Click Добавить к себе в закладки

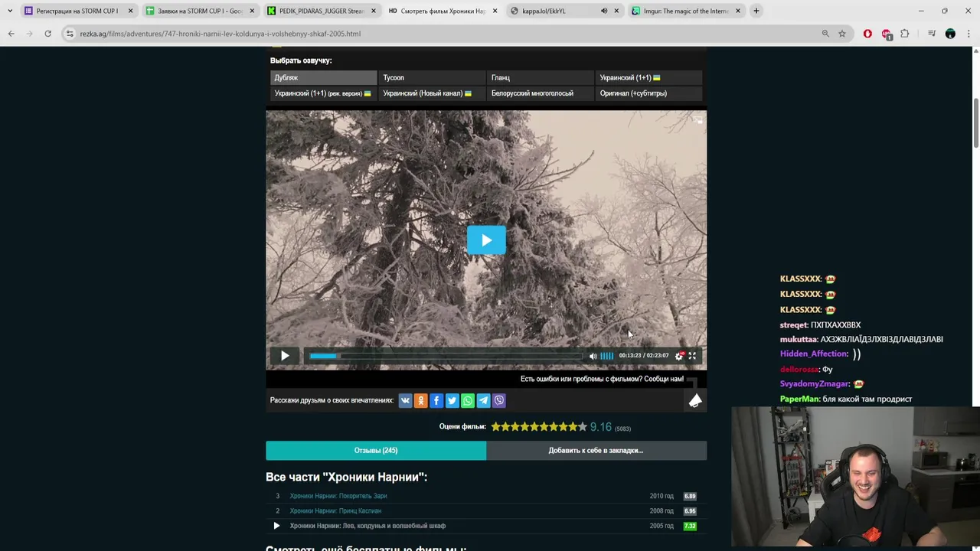pyautogui.click(x=596, y=450)
